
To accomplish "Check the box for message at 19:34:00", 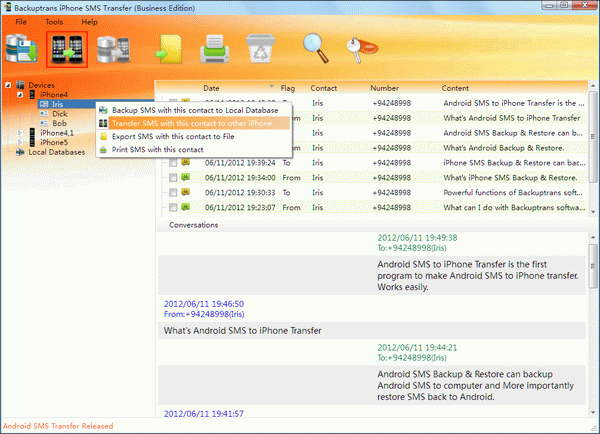I will pos(173,178).
